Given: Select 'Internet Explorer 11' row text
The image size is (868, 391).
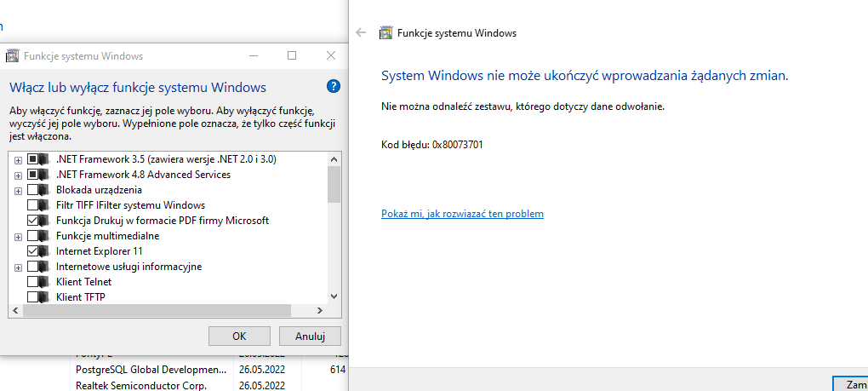Looking at the screenshot, I should click(99, 251).
